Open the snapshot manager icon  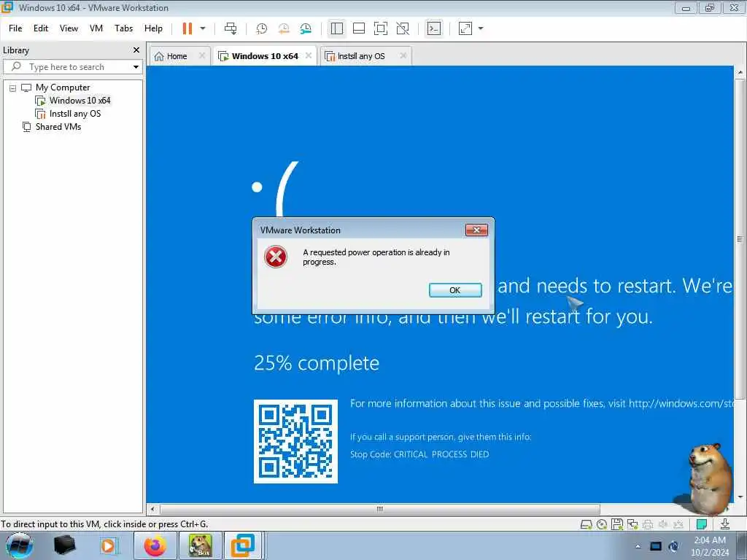306,28
